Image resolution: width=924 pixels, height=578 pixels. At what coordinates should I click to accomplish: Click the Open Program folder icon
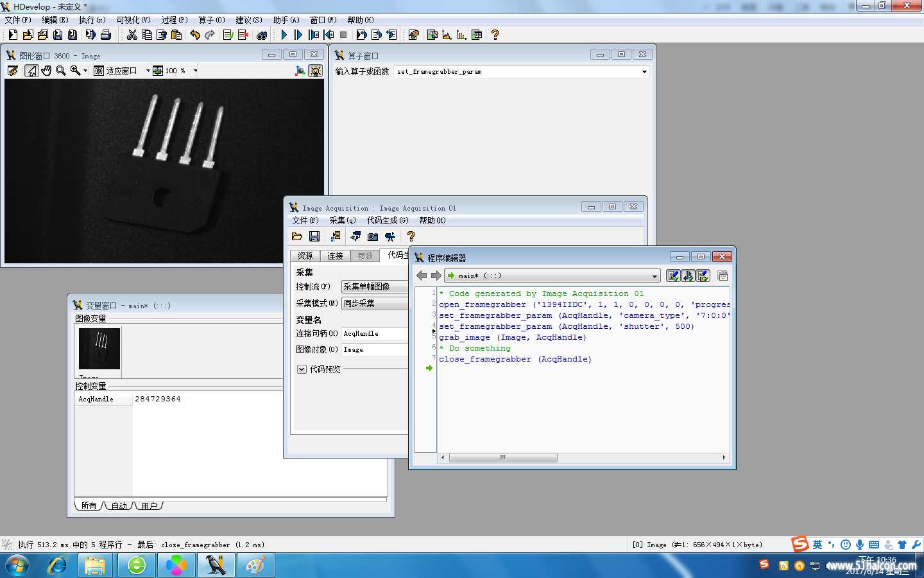(x=28, y=35)
